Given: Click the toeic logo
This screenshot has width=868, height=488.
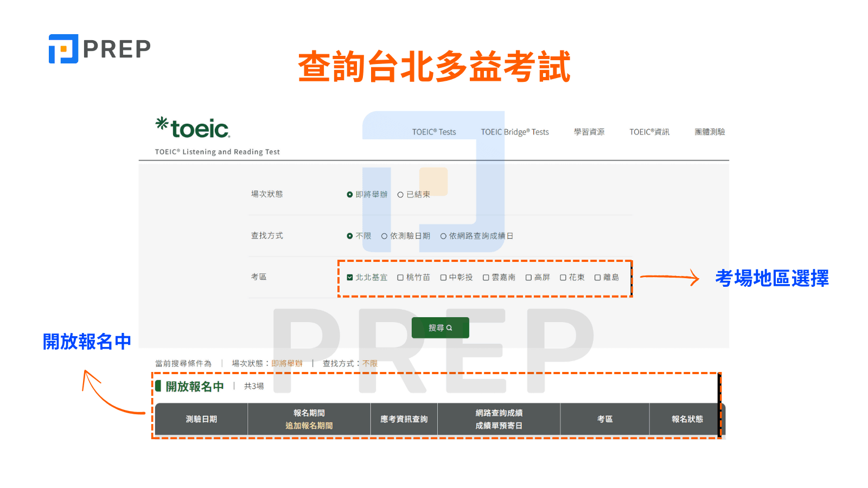Looking at the screenshot, I should pyautogui.click(x=193, y=127).
